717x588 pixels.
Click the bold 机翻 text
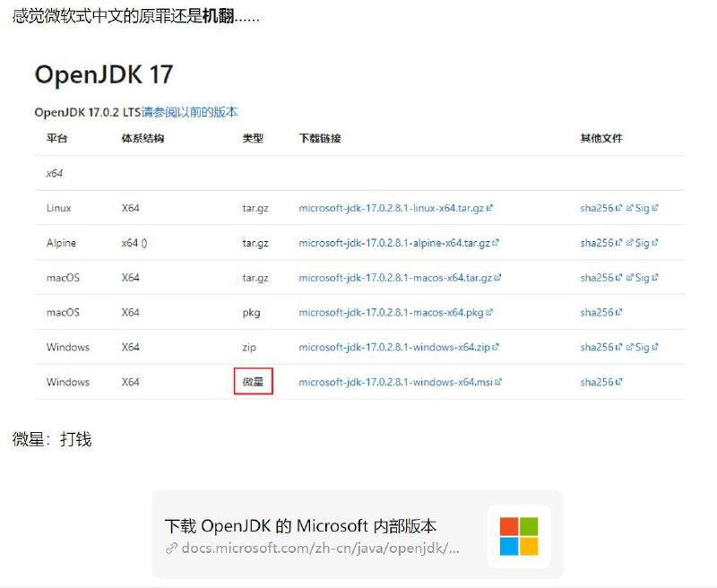pyautogui.click(x=218, y=16)
